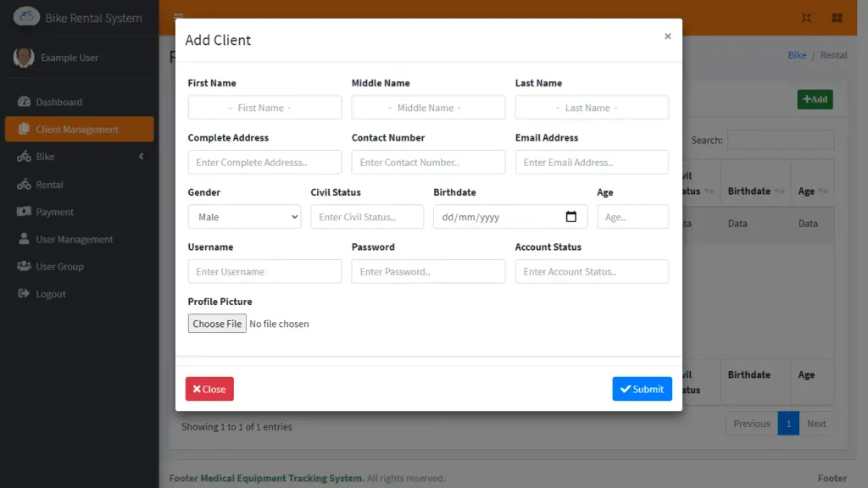Click the fullscreen icon in the header
Screen dimensions: 868x488
point(805,17)
